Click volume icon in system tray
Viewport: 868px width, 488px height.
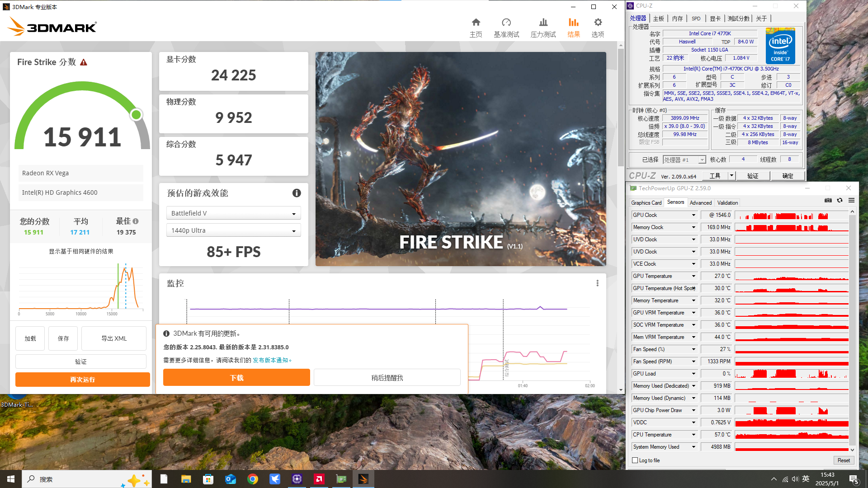tap(795, 479)
